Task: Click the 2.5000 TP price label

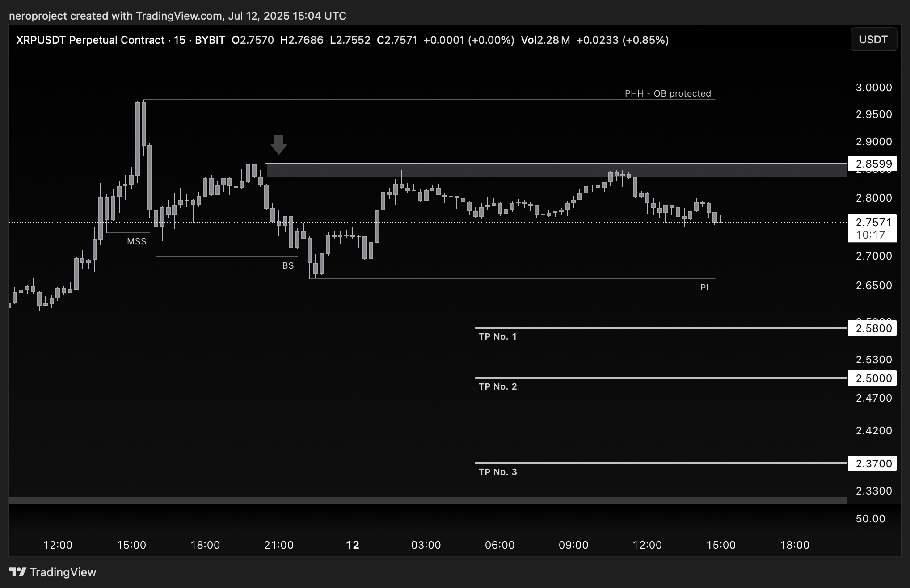Action: tap(872, 378)
